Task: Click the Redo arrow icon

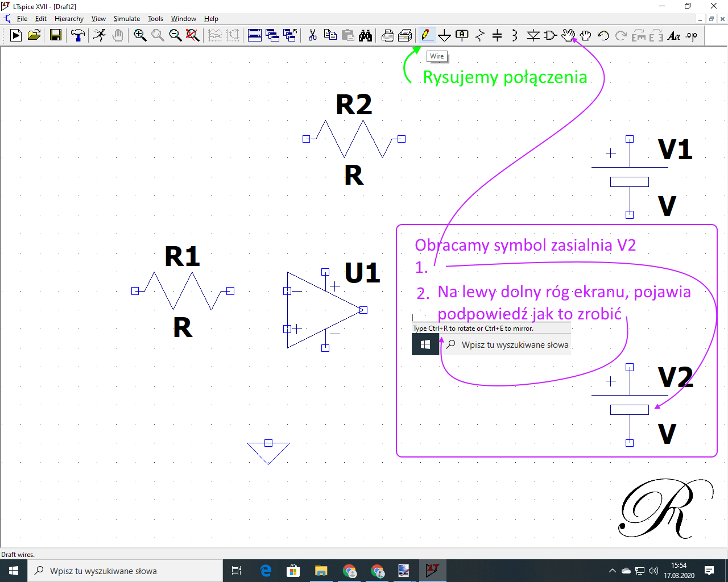Action: click(x=621, y=35)
